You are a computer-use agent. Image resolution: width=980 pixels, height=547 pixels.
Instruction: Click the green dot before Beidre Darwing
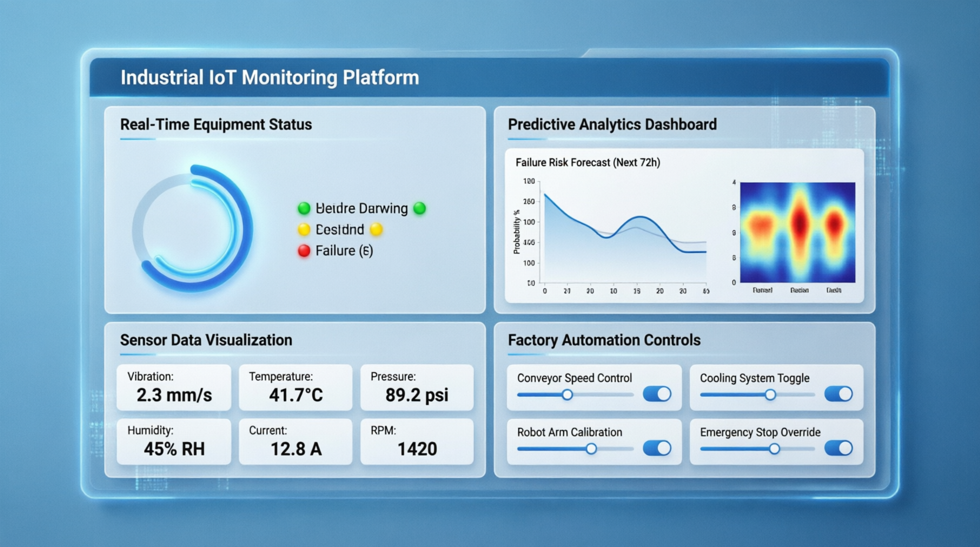click(304, 208)
